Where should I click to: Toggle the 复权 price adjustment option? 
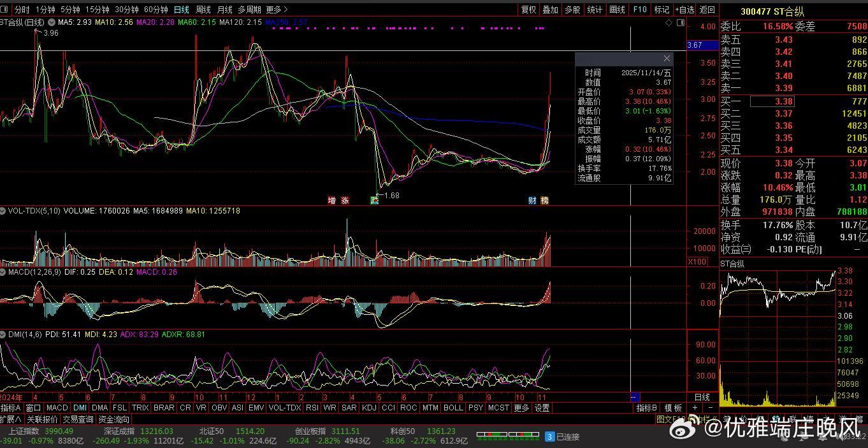point(528,10)
